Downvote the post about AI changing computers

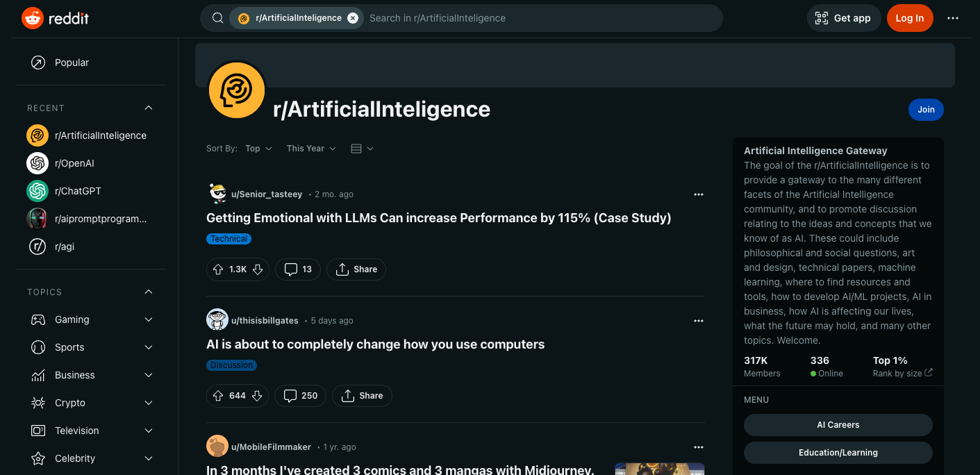click(x=257, y=395)
